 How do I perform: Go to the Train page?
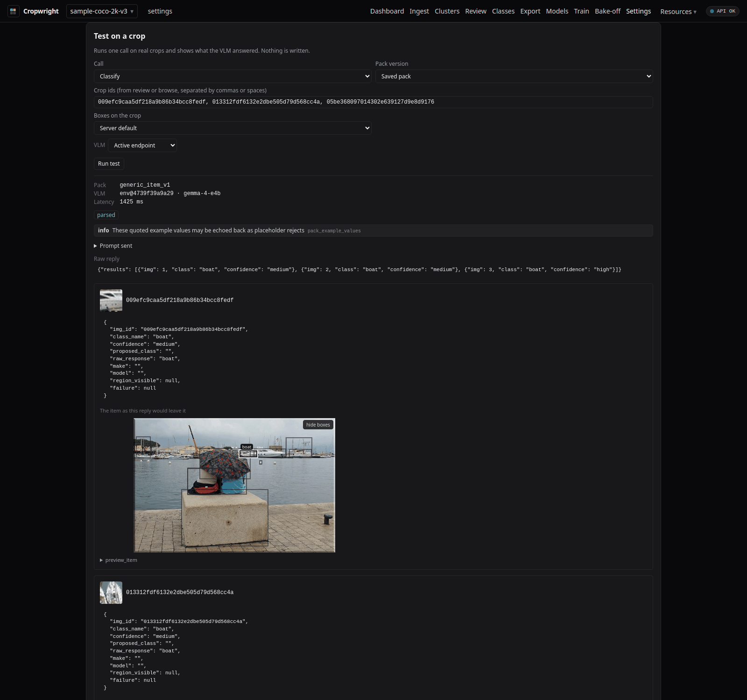(x=581, y=11)
